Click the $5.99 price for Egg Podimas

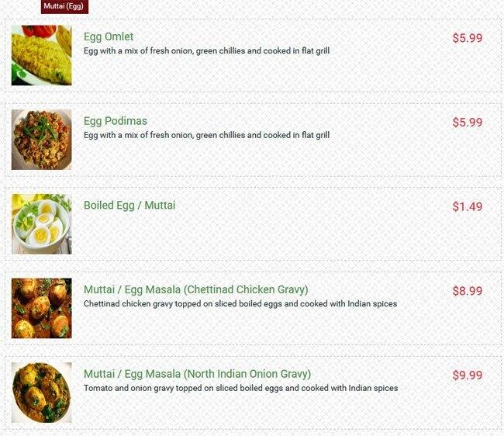[468, 122]
